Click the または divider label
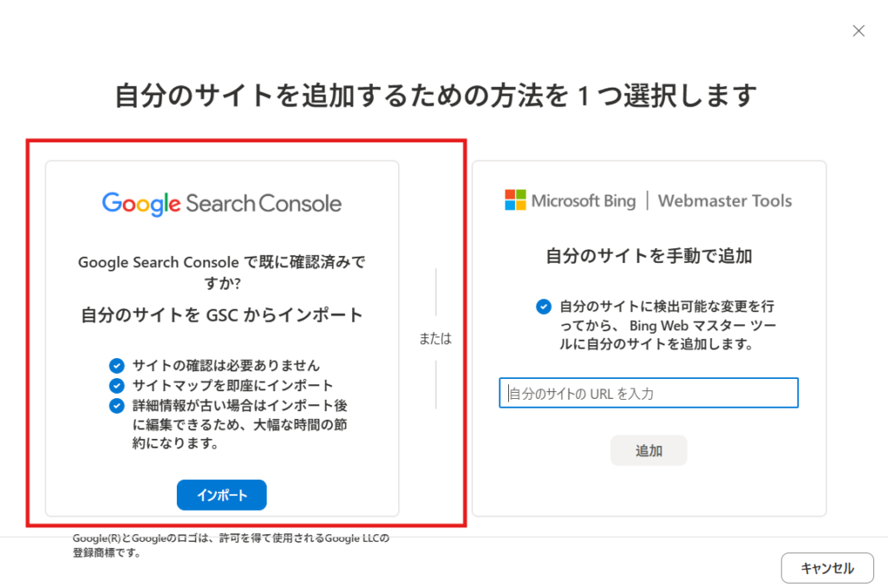The height and width of the screenshot is (588, 888). (435, 339)
